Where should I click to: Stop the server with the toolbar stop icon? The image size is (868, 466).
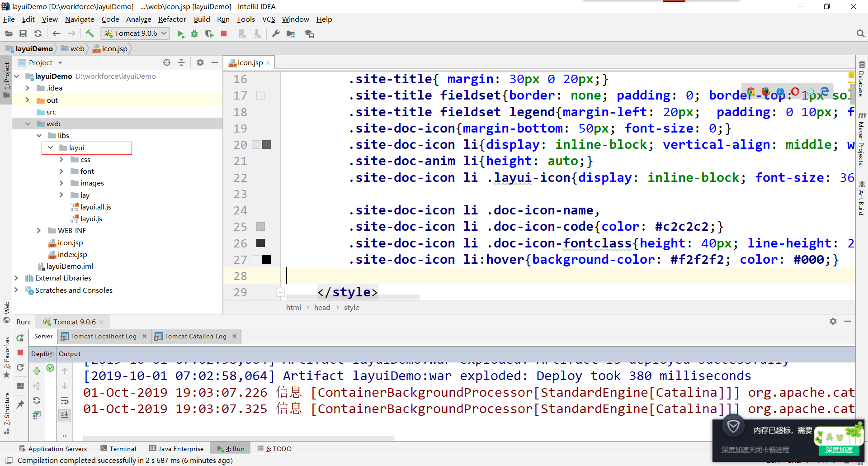tap(224, 33)
